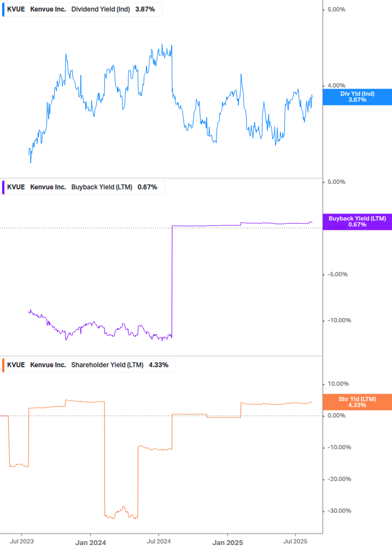The width and height of the screenshot is (392, 550).
Task: Click the -20.00% label on shareholder yield axis
Action: (x=339, y=479)
